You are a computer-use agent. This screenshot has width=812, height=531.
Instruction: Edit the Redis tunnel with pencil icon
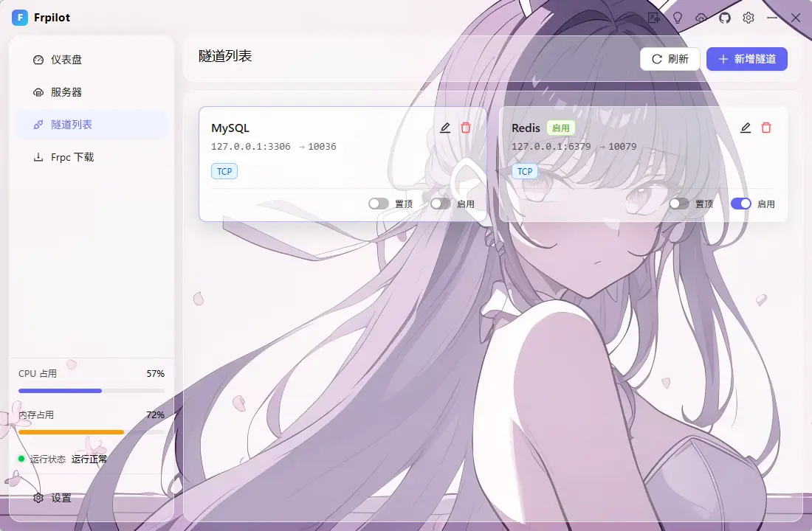(746, 128)
